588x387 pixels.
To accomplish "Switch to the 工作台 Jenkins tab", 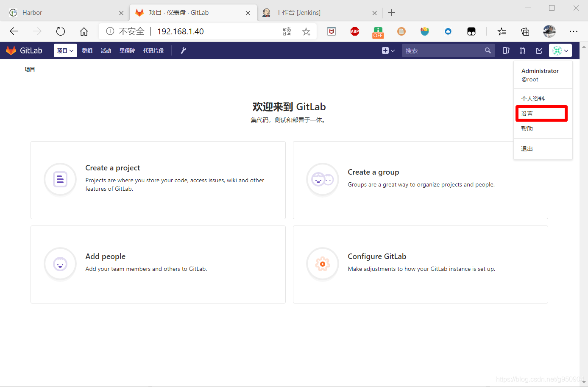I will 320,13.
